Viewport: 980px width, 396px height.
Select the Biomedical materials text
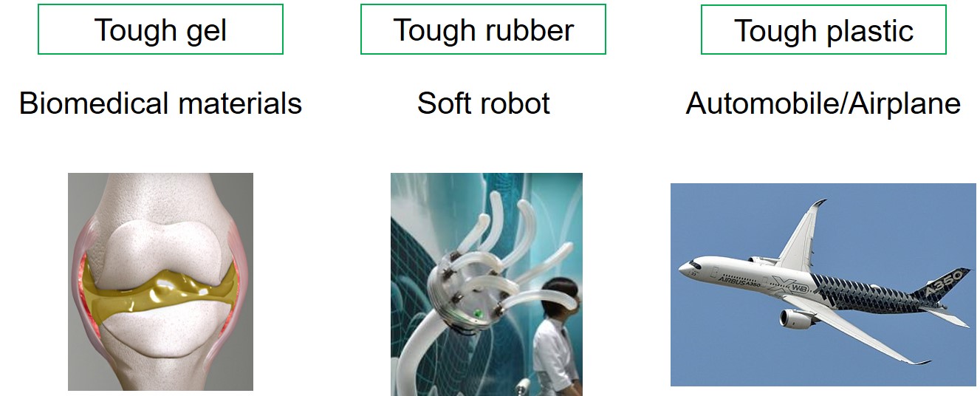pos(160,103)
